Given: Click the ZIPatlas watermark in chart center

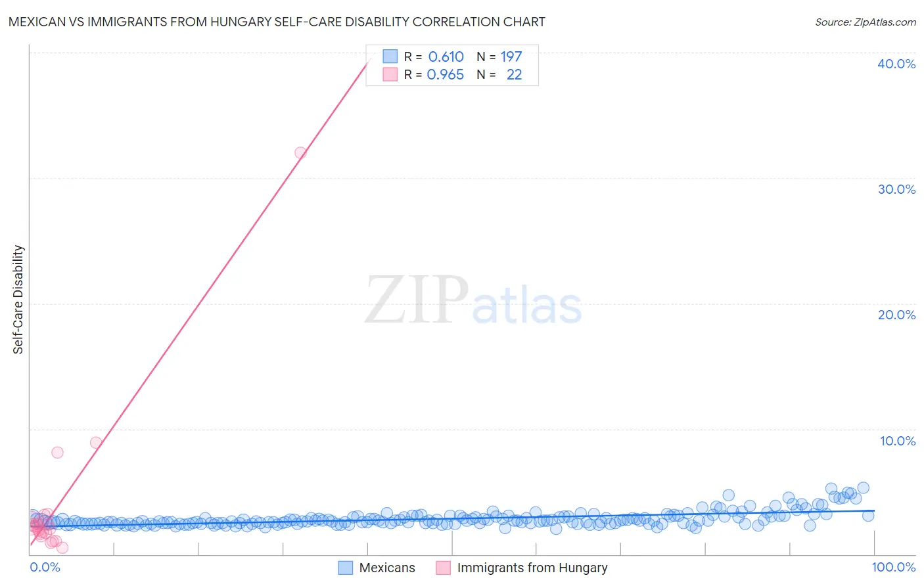Looking at the screenshot, I should 473,301.
